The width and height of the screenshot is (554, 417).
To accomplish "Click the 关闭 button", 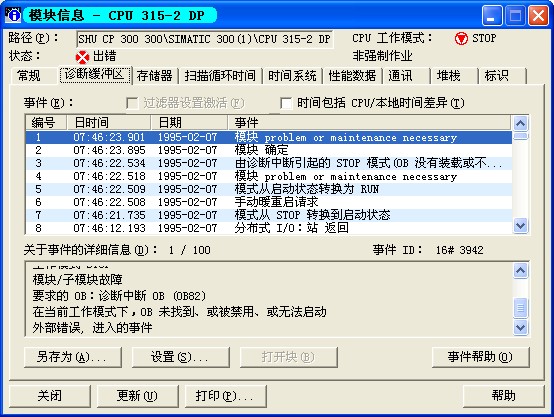I will [50, 396].
